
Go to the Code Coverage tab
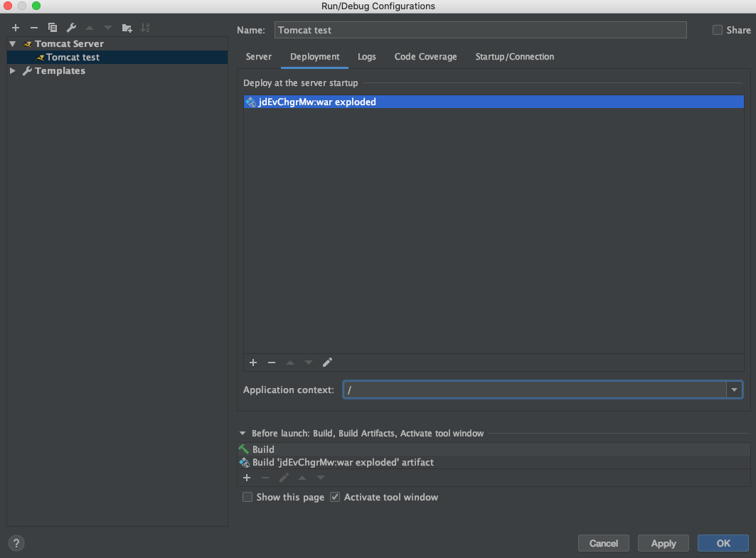pyautogui.click(x=426, y=57)
